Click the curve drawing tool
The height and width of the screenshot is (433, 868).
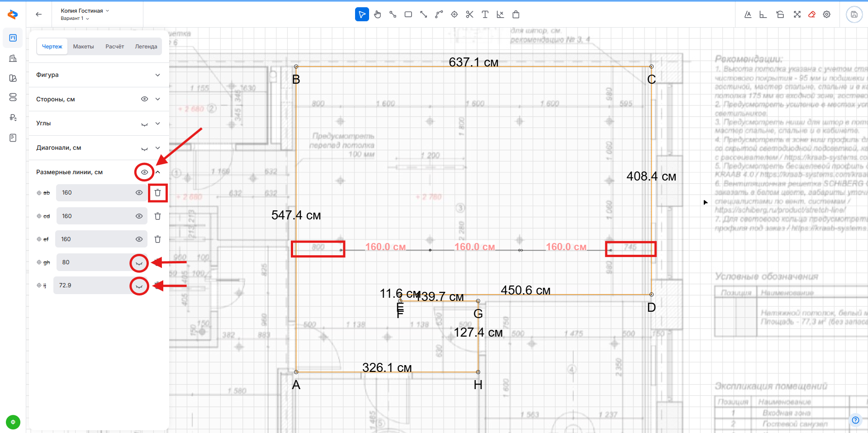point(439,14)
